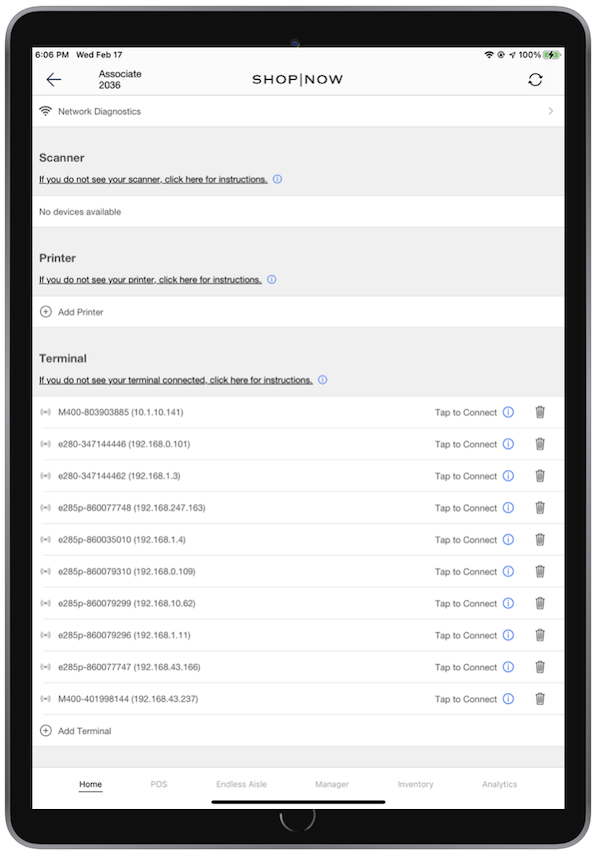The image size is (600, 851).
Task: Delete terminal e285p-860077748 with trash icon
Action: coord(540,508)
